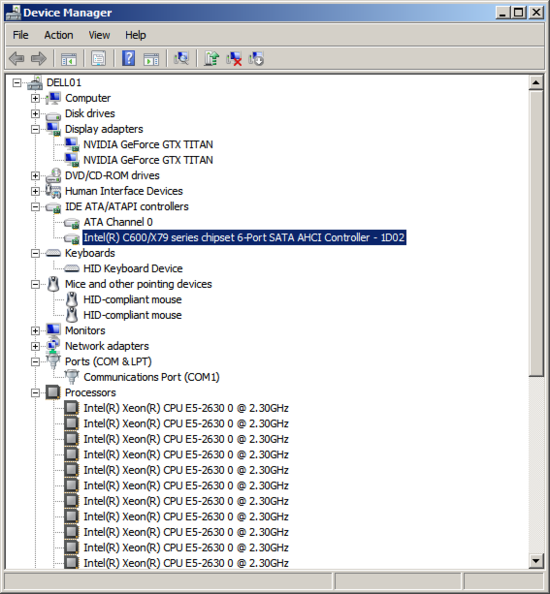The width and height of the screenshot is (550, 594).
Task: Click the DELL01 computer root icon
Action: pos(35,83)
